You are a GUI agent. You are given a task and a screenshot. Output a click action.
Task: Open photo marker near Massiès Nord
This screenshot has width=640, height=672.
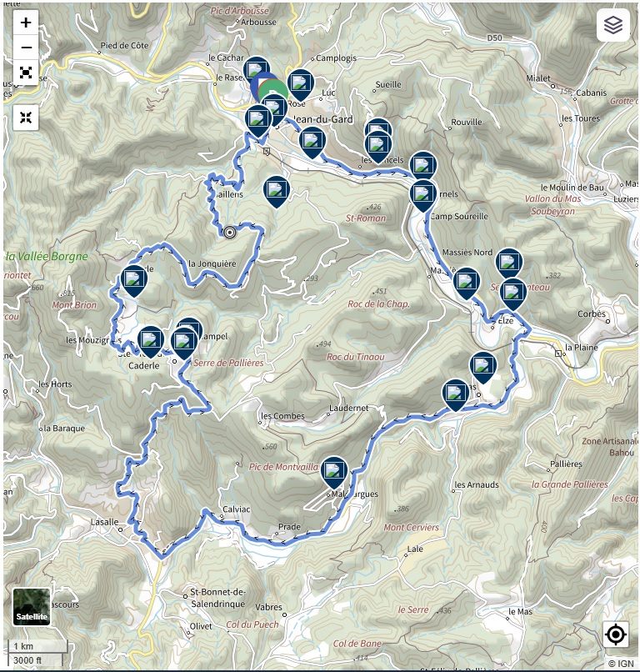coord(466,283)
